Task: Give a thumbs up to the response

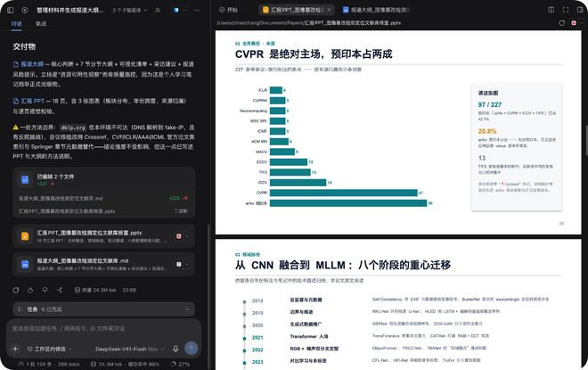Action: 30,290
